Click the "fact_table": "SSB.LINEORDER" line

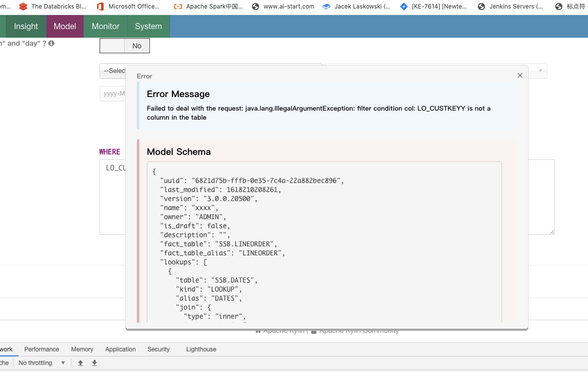click(219, 244)
